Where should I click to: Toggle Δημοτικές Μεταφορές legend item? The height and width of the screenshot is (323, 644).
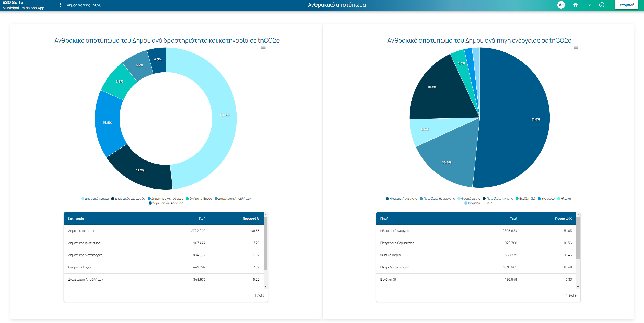pos(165,199)
